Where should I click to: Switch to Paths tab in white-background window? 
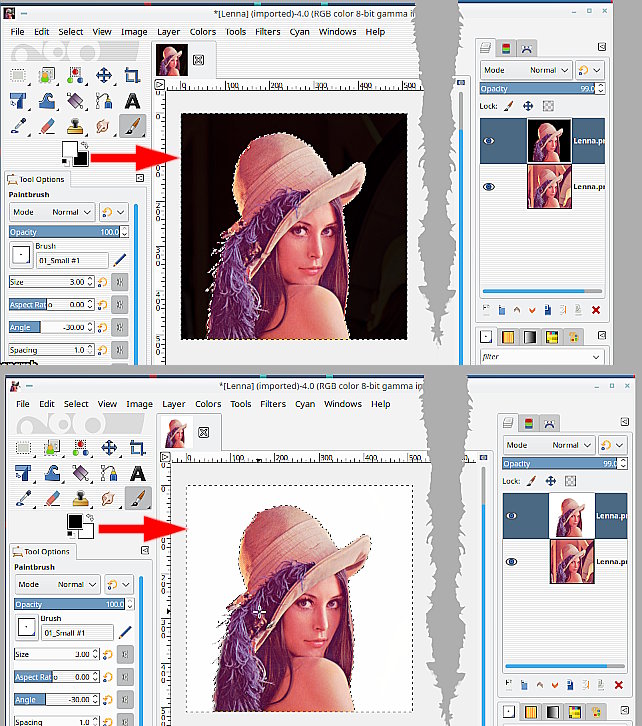coord(549,423)
